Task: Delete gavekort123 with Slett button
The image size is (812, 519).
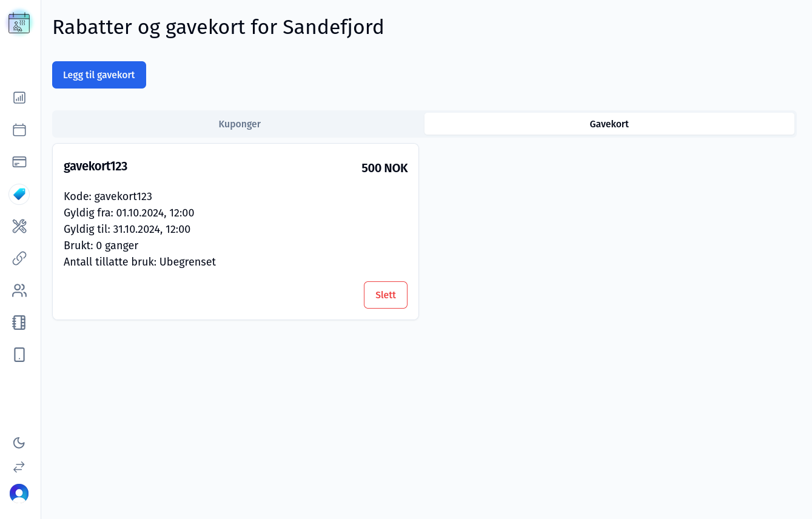Action: [x=385, y=295]
